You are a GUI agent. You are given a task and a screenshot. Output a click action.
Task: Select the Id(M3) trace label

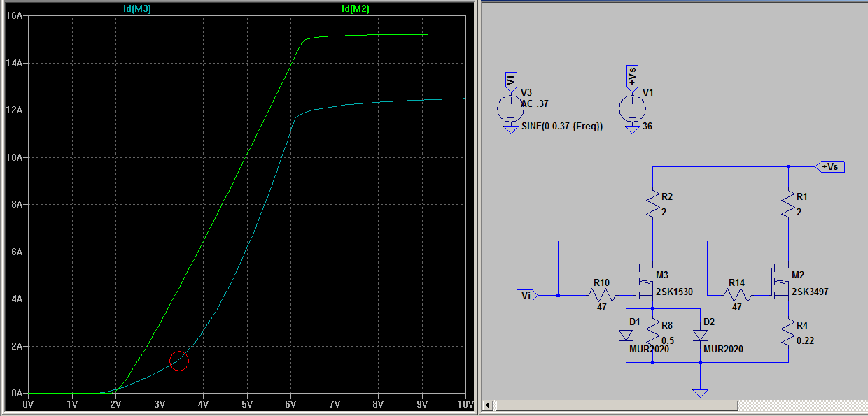click(136, 8)
